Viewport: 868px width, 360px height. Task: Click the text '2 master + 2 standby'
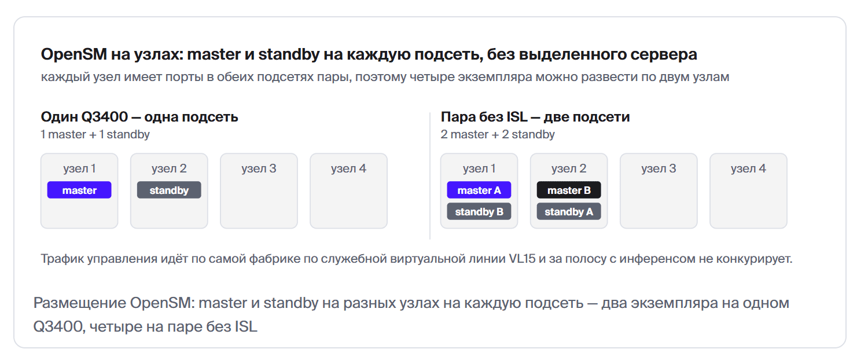coord(498,134)
